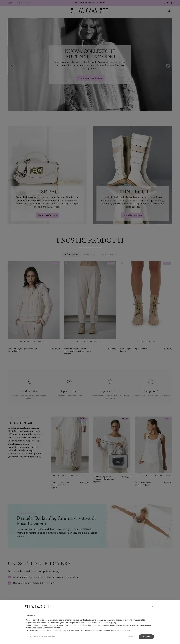Open the search icon in top bar
Image resolution: width=180 pixels, height=644 pixels.
pos(163,3)
